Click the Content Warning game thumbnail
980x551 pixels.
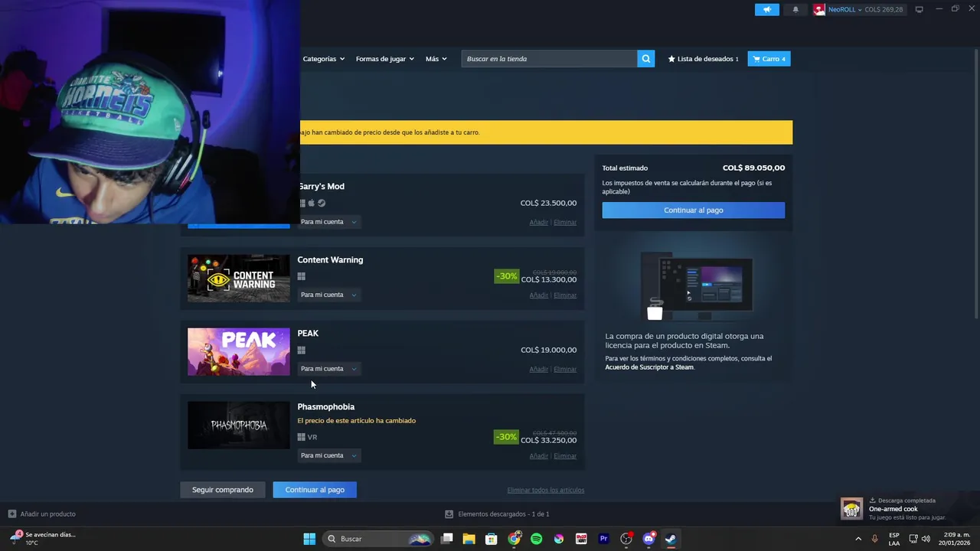tap(239, 279)
